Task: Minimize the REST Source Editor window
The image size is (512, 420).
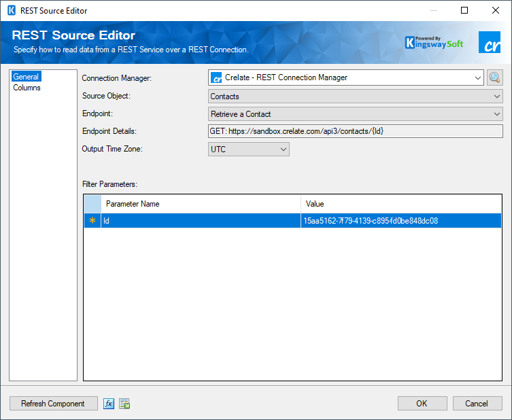Action: 434,10
